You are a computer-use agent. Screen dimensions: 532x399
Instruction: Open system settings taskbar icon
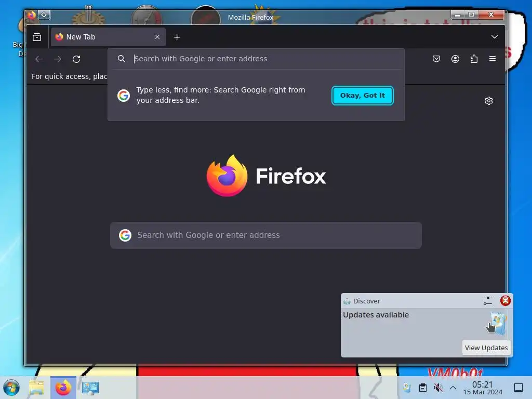90,388
